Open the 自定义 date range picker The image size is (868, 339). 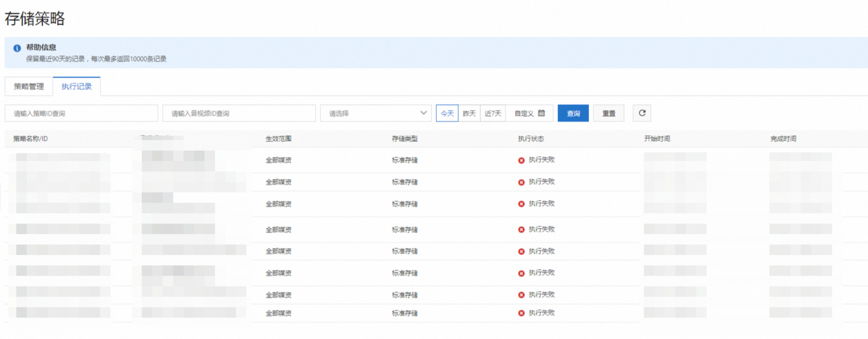tap(524, 113)
